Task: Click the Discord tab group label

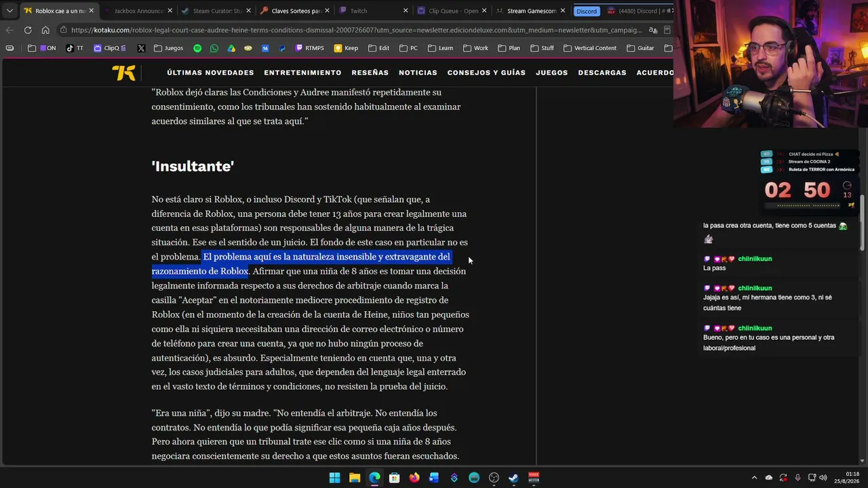Action: pos(587,11)
